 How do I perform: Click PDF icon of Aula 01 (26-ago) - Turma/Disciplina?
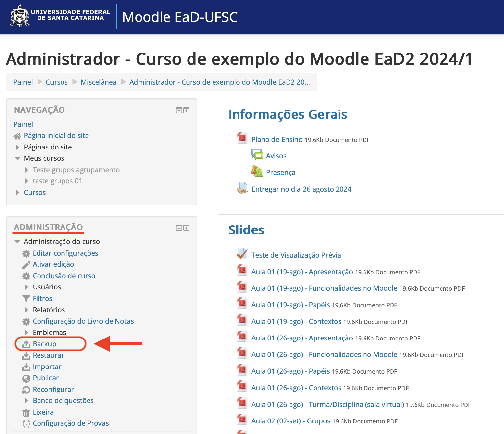(242, 403)
